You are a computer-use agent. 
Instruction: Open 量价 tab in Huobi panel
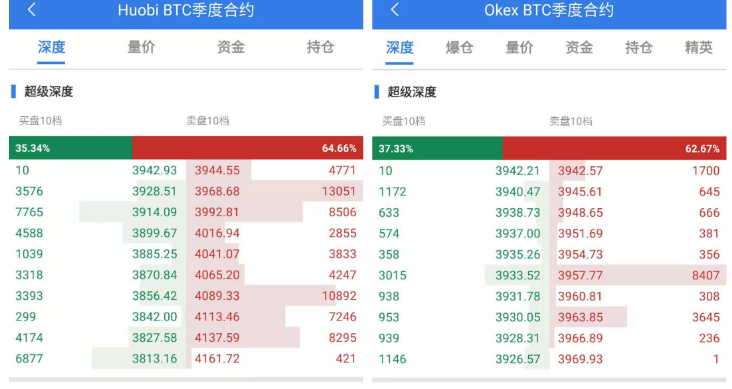pyautogui.click(x=141, y=47)
